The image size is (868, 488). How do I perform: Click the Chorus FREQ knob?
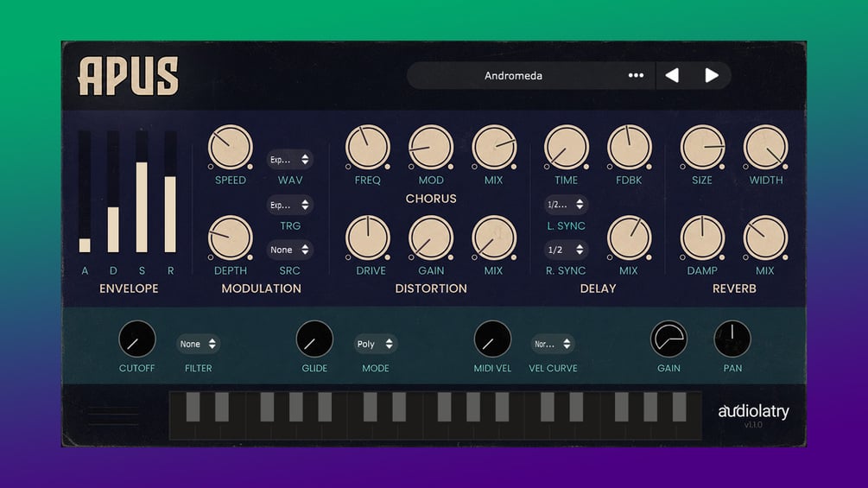pos(368,147)
